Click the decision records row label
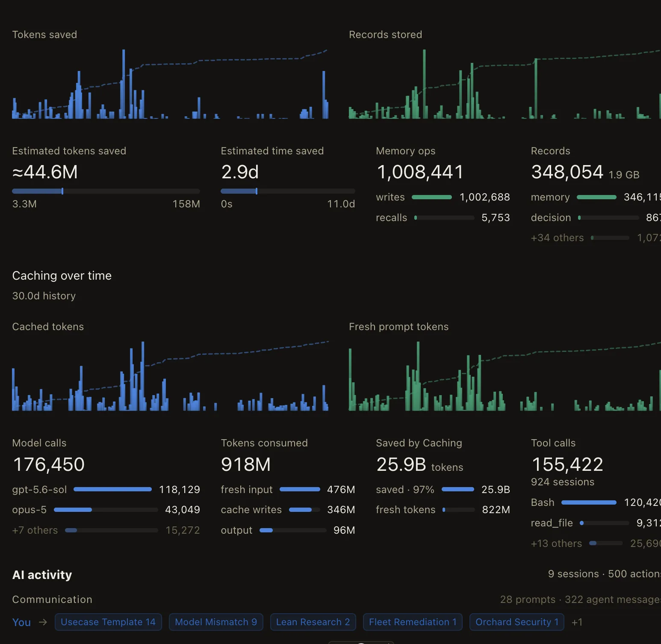 point(551,218)
